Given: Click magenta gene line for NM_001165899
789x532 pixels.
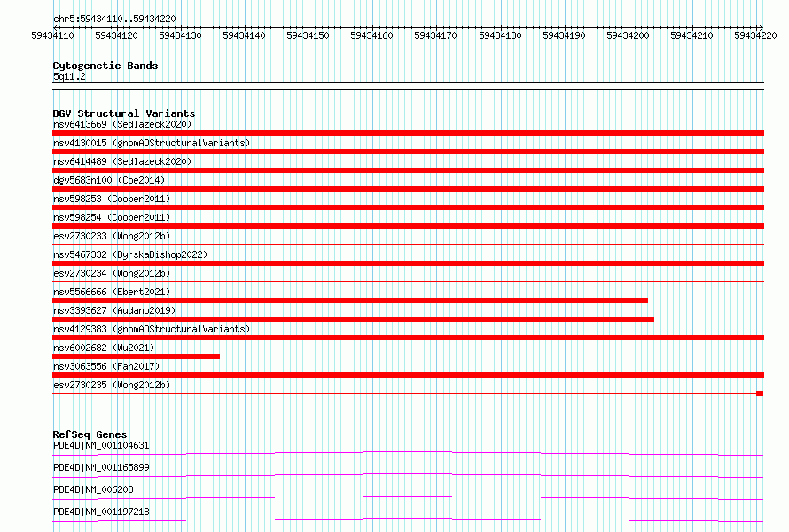Looking at the screenshot, I should tap(408, 475).
